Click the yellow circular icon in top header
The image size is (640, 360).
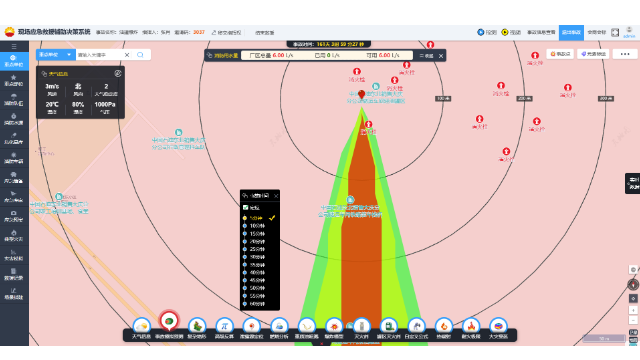tap(505, 32)
